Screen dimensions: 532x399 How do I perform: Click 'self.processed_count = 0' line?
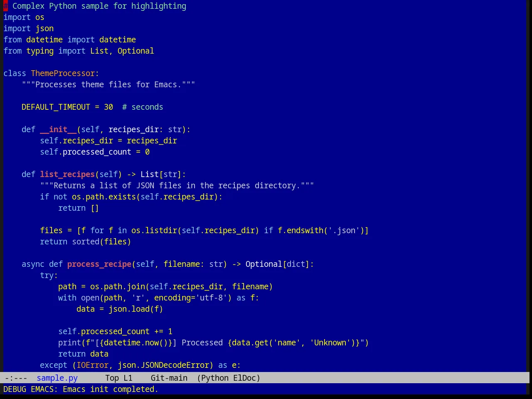click(95, 152)
